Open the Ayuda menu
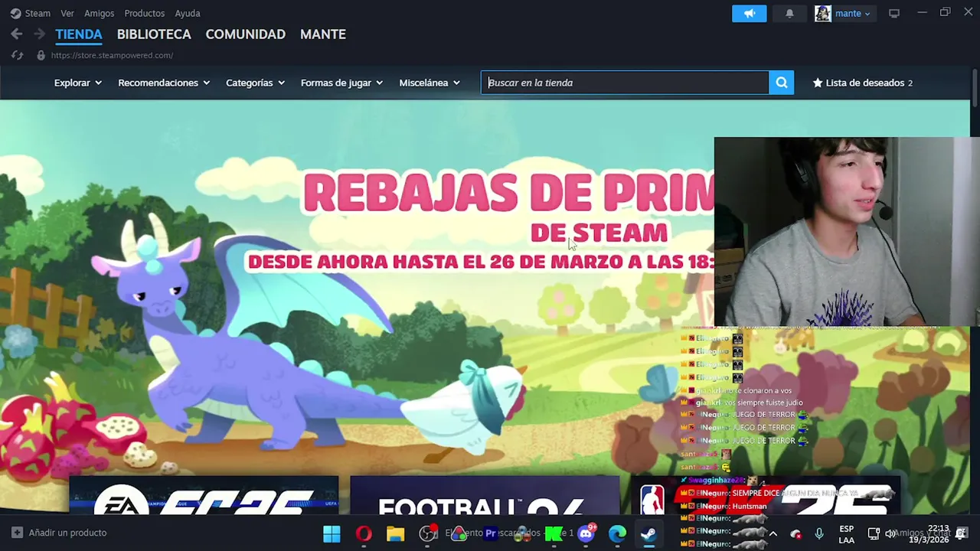 pos(188,13)
